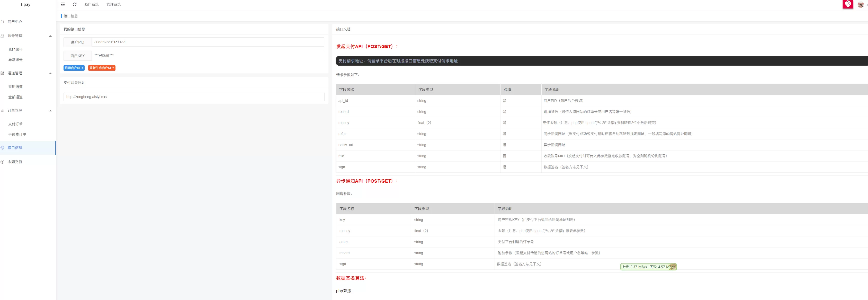The height and width of the screenshot is (300, 868).
Task: Open the user avatar at top right
Action: click(x=861, y=5)
